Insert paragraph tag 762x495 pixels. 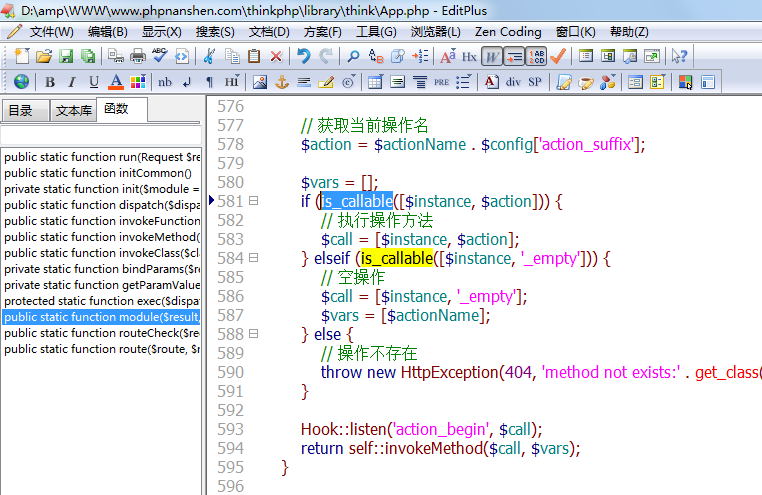pyautogui.click(x=209, y=82)
